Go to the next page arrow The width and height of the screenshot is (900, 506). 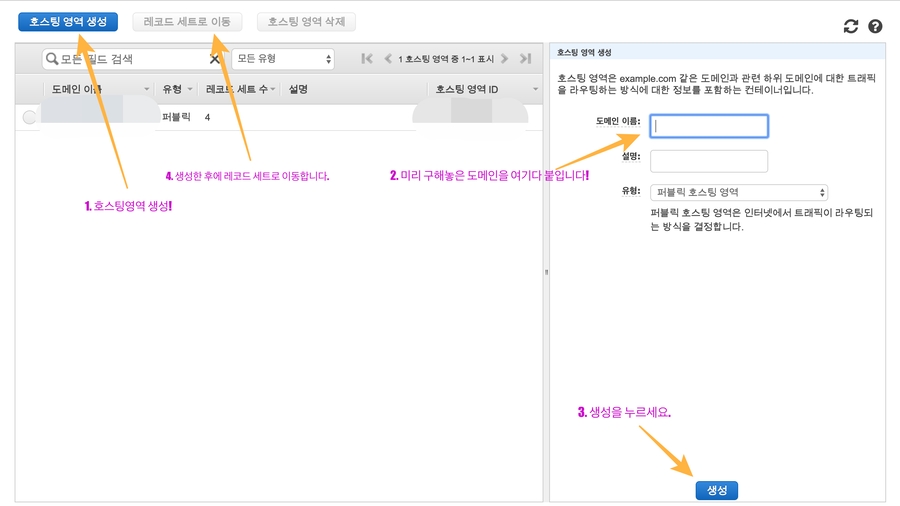pos(505,59)
